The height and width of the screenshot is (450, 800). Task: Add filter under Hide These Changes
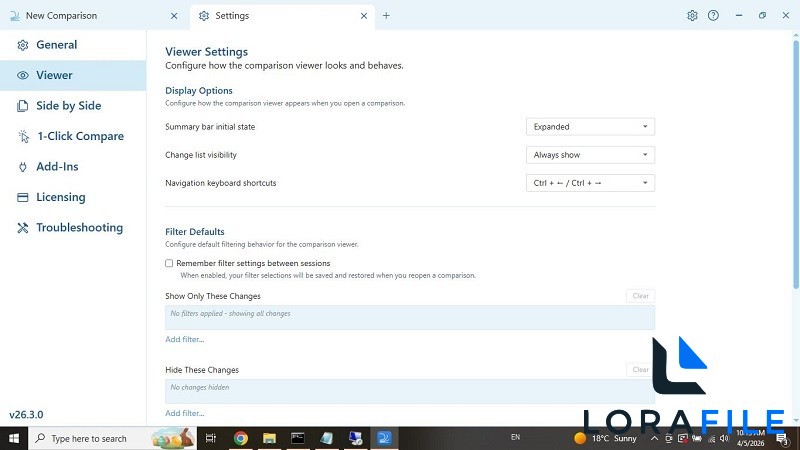click(x=185, y=413)
